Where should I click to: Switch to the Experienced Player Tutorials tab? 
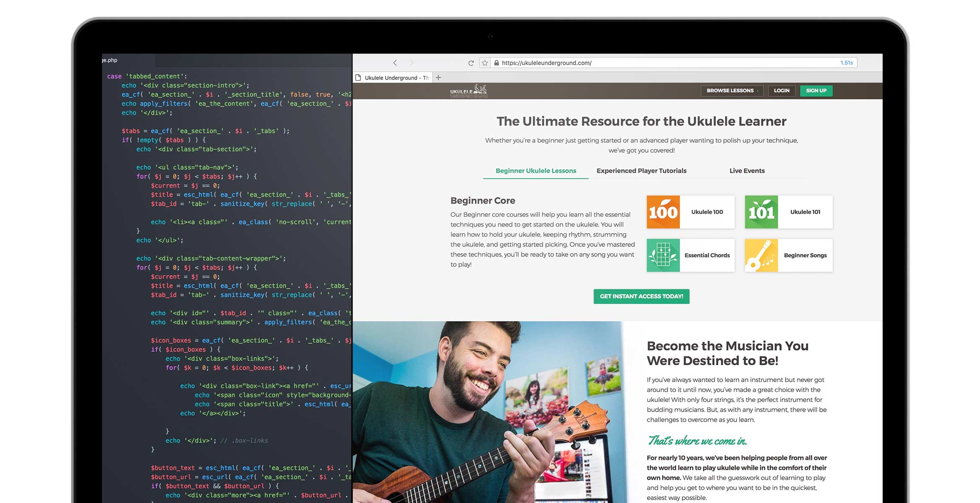pos(641,171)
